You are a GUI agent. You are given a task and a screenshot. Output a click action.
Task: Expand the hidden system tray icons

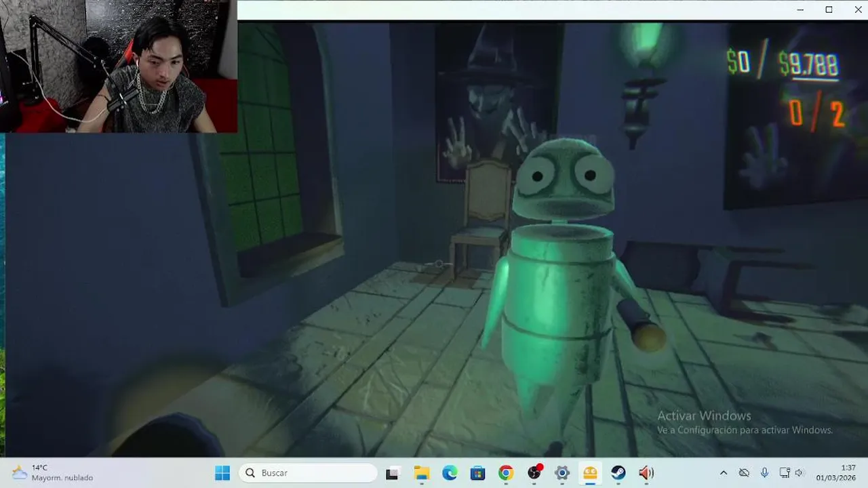click(x=724, y=473)
